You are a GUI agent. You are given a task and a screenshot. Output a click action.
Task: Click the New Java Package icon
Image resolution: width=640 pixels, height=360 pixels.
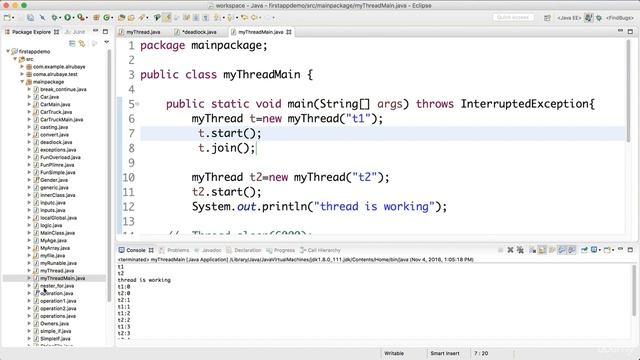pyautogui.click(x=96, y=18)
